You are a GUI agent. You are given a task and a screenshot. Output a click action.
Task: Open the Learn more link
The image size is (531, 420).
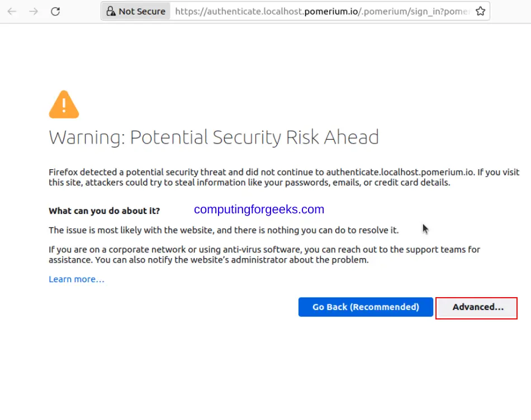77,279
